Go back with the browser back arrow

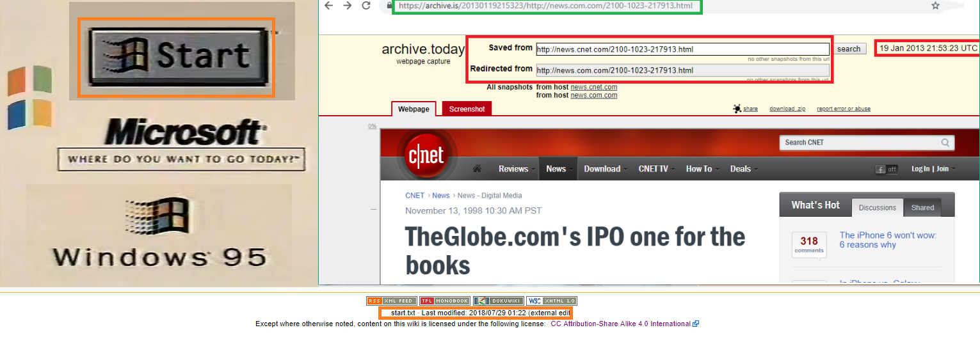pos(328,5)
